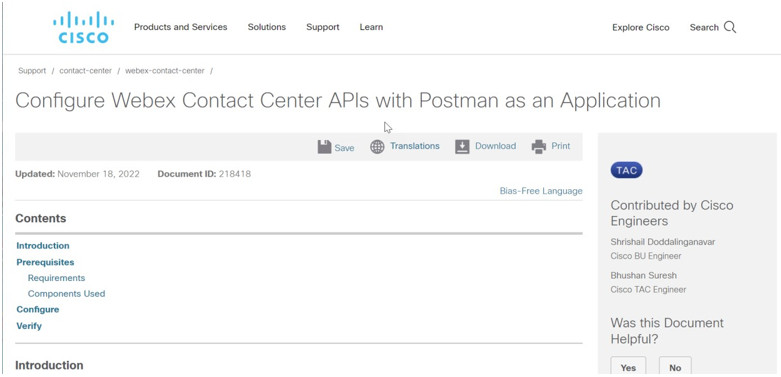Click the Print link text
Image resolution: width=781 pixels, height=377 pixels.
point(560,146)
